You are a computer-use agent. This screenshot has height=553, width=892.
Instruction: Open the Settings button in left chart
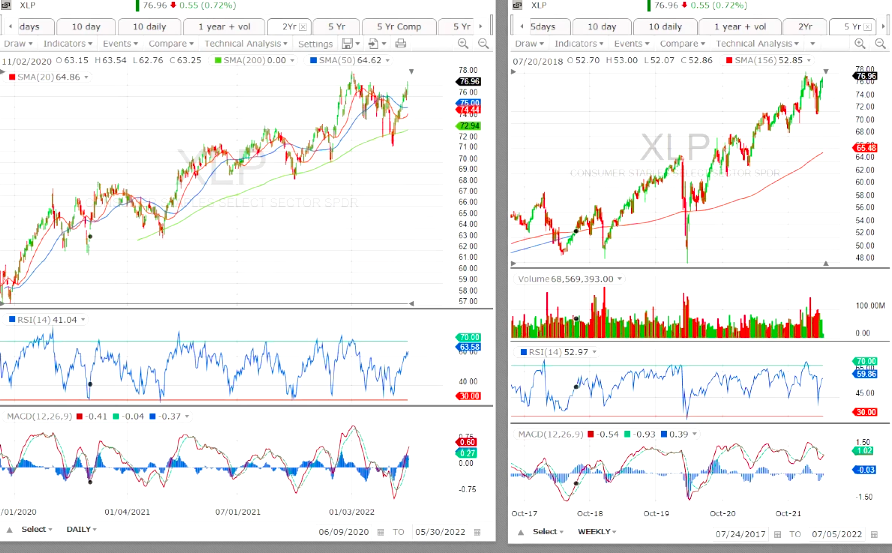coord(315,43)
